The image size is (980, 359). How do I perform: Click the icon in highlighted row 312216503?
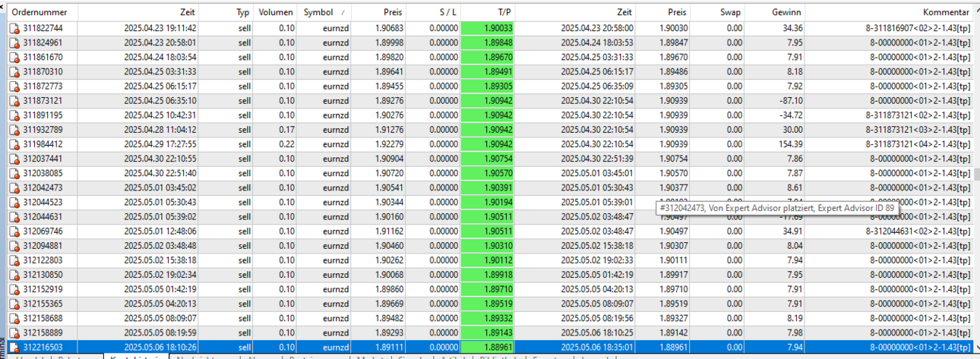(14, 348)
